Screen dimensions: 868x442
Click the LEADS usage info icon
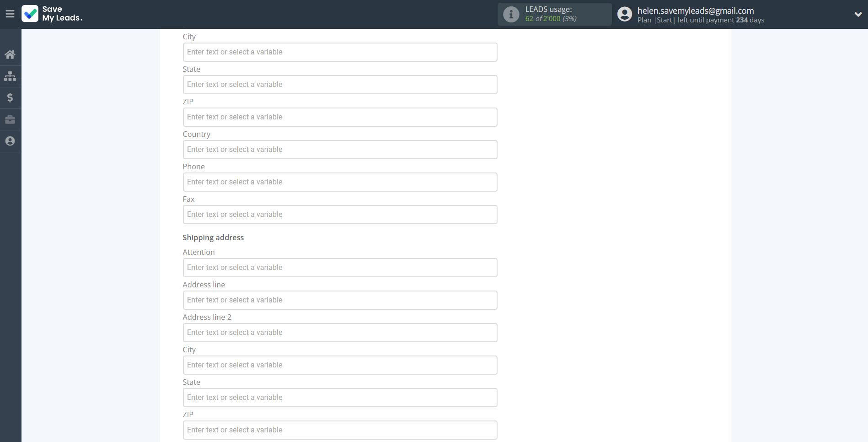pos(511,14)
